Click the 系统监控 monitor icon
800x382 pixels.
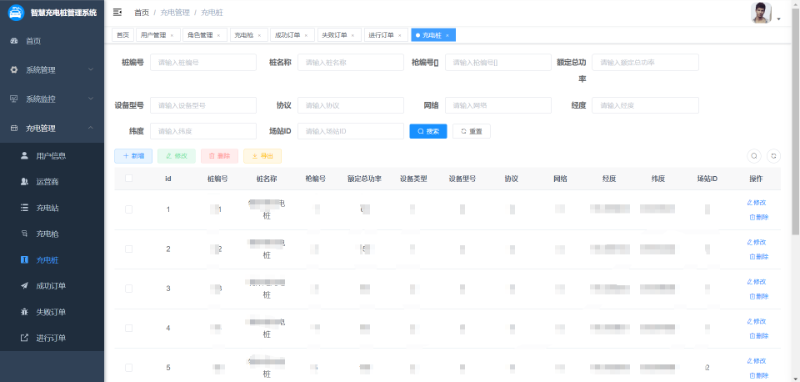[14, 99]
